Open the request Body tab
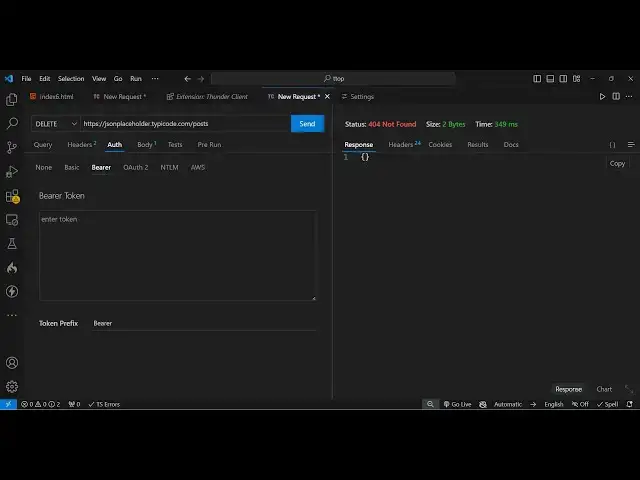 [x=147, y=144]
